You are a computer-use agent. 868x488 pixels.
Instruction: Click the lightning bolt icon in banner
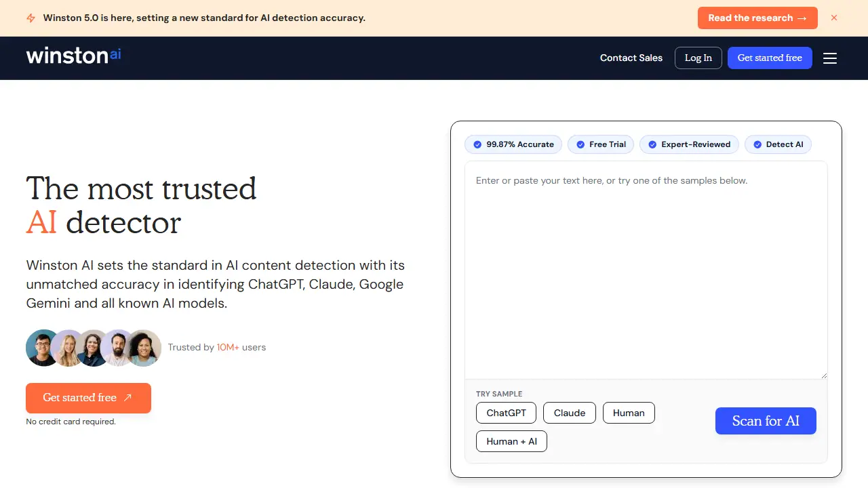(31, 18)
